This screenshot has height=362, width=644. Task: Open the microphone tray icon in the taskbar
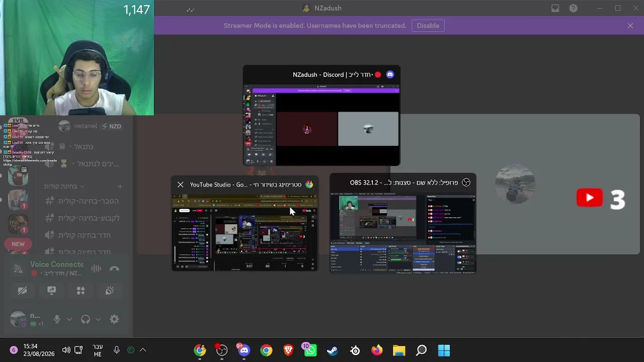click(117, 350)
